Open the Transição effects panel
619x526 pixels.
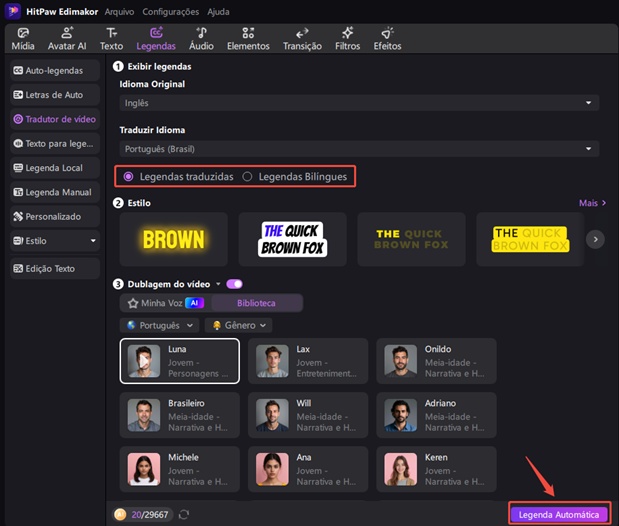pyautogui.click(x=302, y=39)
